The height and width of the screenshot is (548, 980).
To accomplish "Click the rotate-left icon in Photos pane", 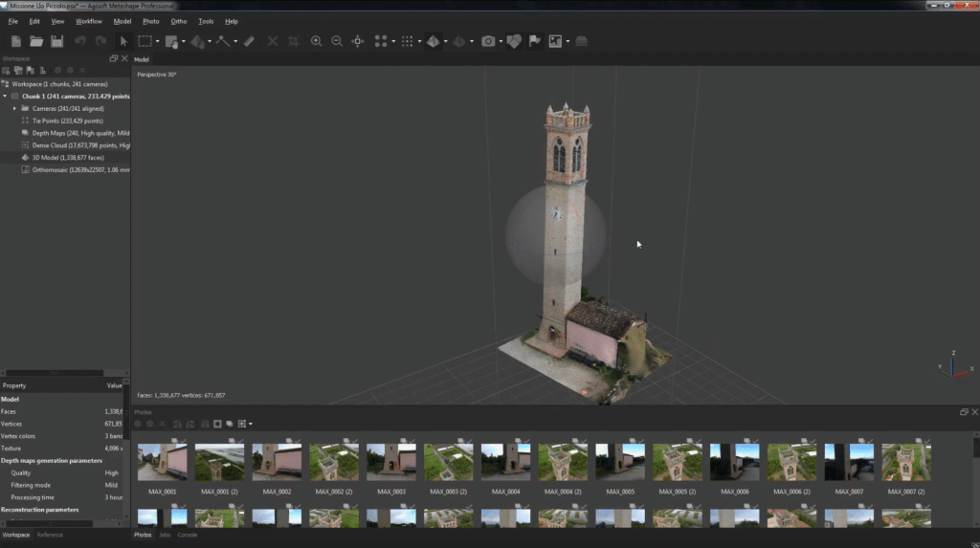I will (177, 425).
